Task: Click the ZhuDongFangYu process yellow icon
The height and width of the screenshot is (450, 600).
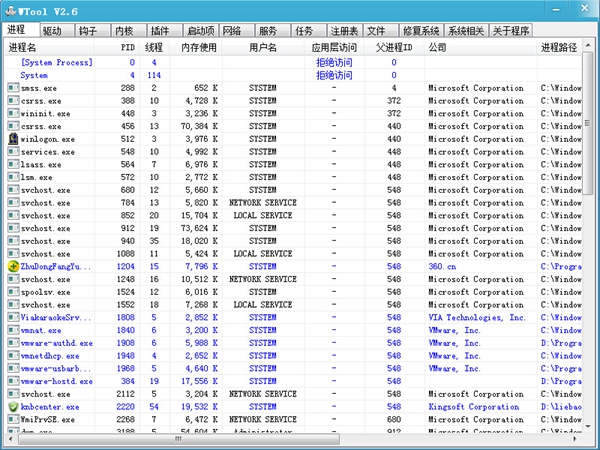Action: [x=13, y=267]
